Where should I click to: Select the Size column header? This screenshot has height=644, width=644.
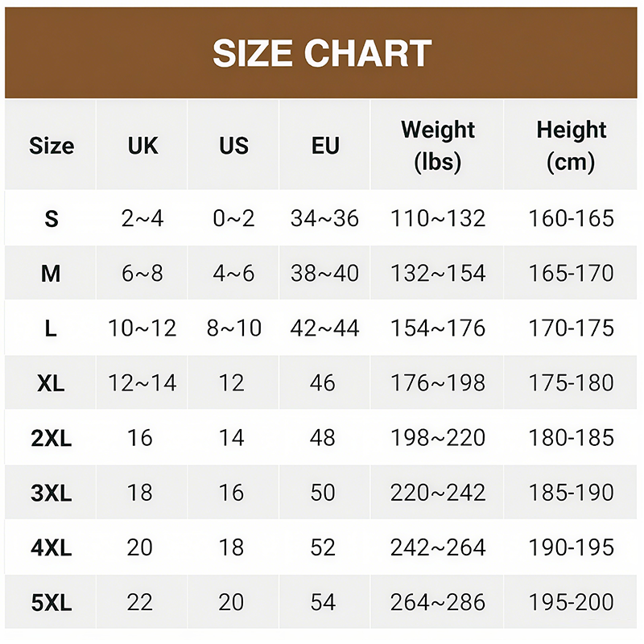(51, 146)
